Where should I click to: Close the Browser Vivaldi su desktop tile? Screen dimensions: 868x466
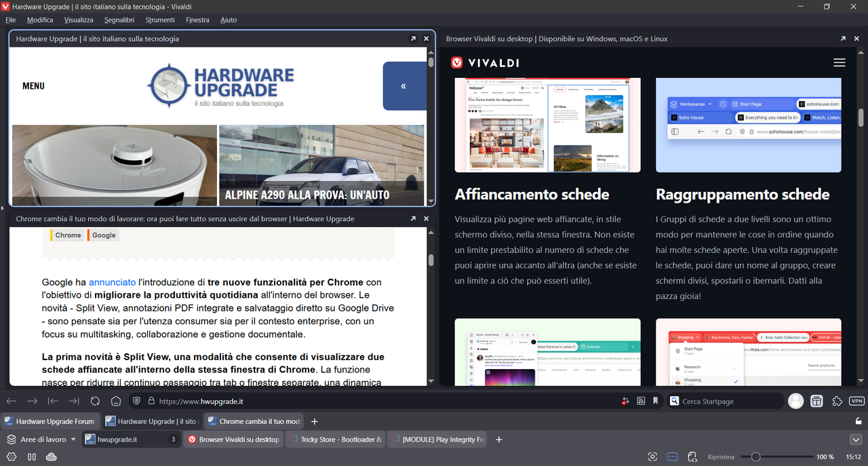pos(856,39)
